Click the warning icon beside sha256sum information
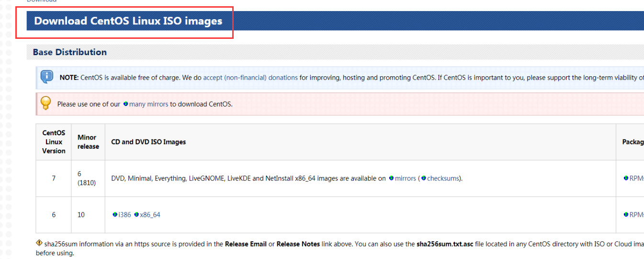This screenshot has width=644, height=259. (x=39, y=243)
